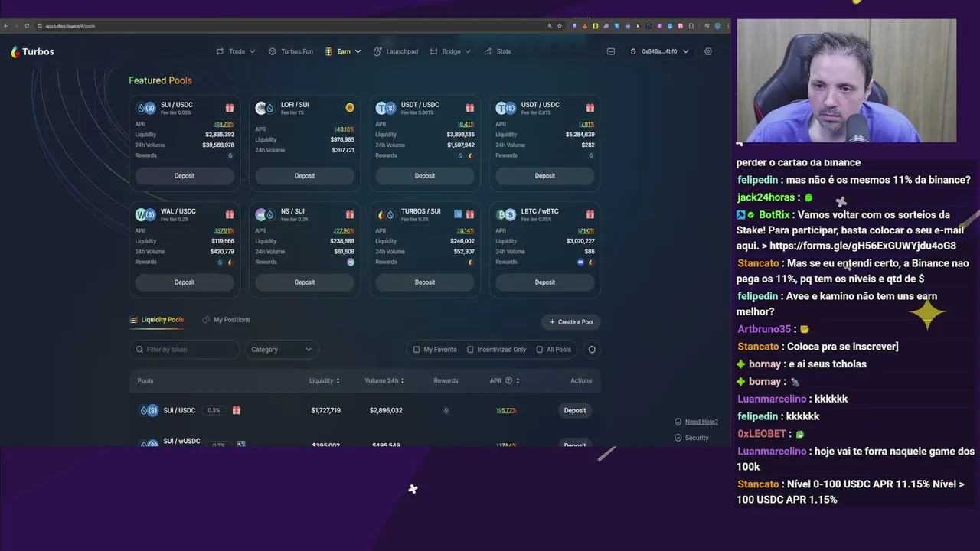980x551 pixels.
Task: Click the LOFI / SUI token pair icon
Action: 265,108
